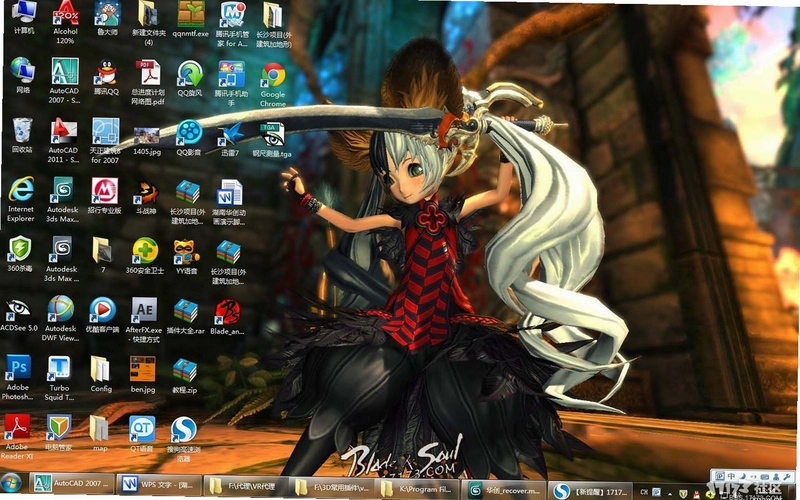Open 总进度计划网络图.pdf file
The image size is (800, 500).
coord(148,82)
